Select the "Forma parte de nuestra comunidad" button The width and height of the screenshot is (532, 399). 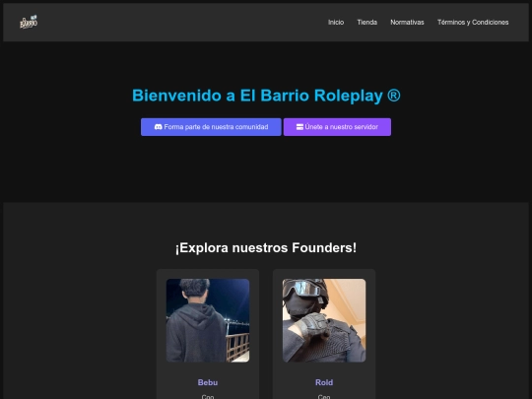click(x=211, y=127)
